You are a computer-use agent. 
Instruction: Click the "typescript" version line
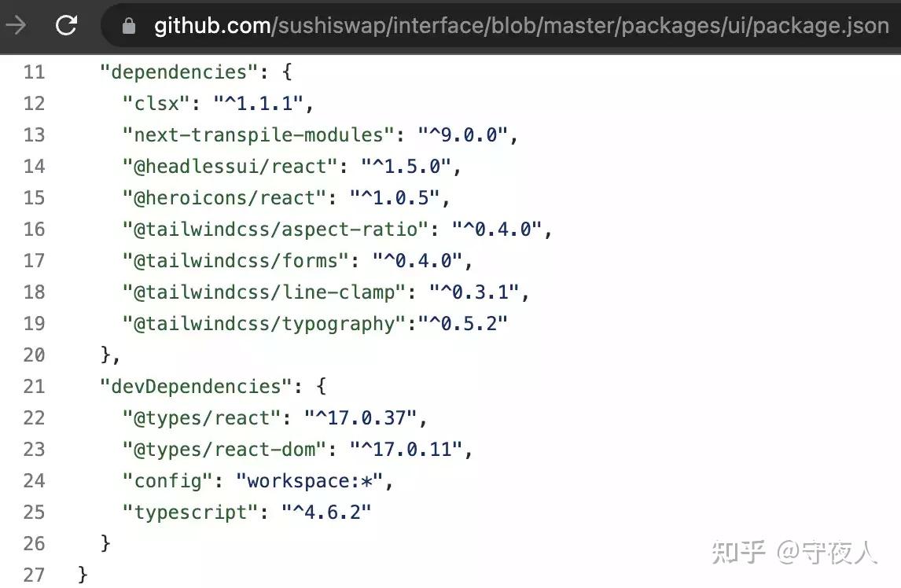(247, 512)
